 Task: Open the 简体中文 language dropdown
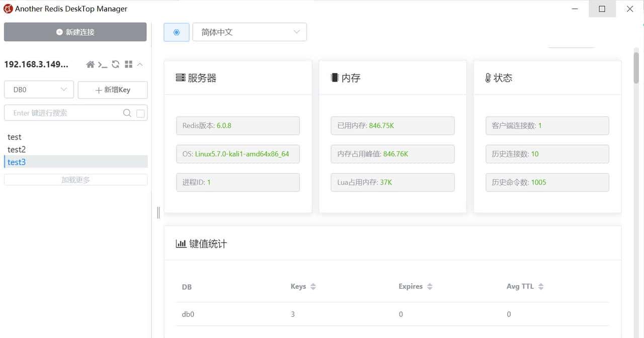250,32
